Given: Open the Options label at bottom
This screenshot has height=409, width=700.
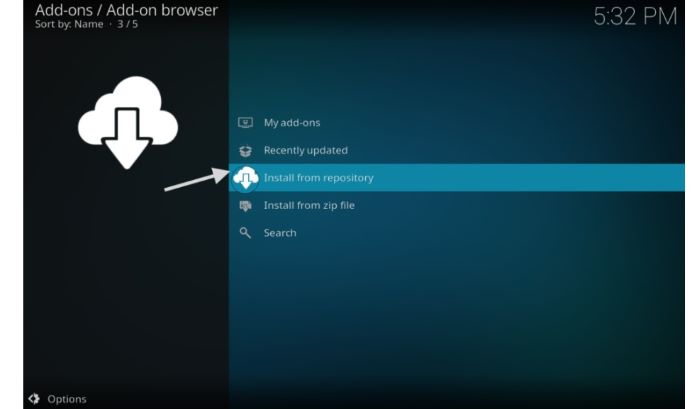Looking at the screenshot, I should (67, 399).
